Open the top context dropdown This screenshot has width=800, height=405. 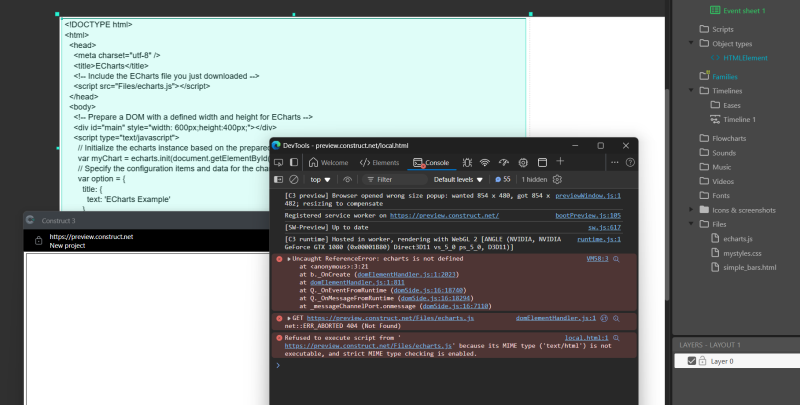point(320,180)
